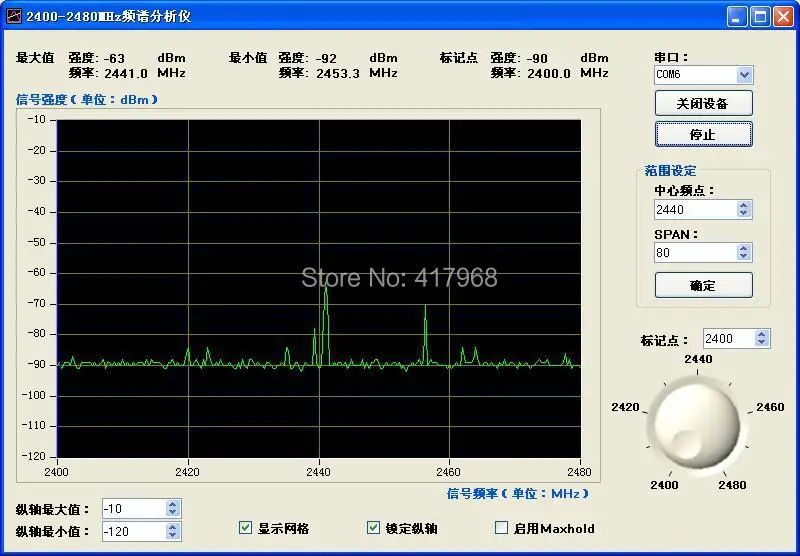Click the spectrum analyzer title bar icon

(x=14, y=16)
